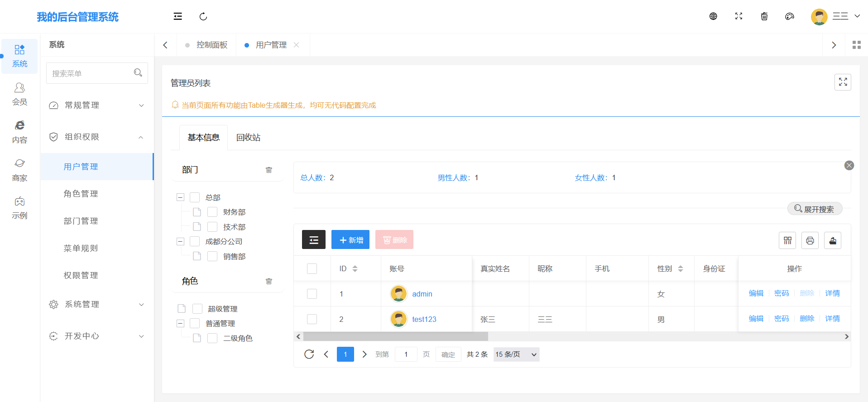Click the trash clear-cache icon in header
This screenshot has height=402, width=868.
pyautogui.click(x=764, y=16)
